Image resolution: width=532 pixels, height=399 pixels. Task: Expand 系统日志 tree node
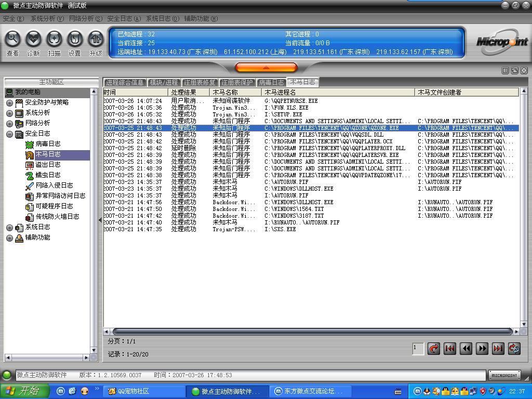(x=9, y=228)
